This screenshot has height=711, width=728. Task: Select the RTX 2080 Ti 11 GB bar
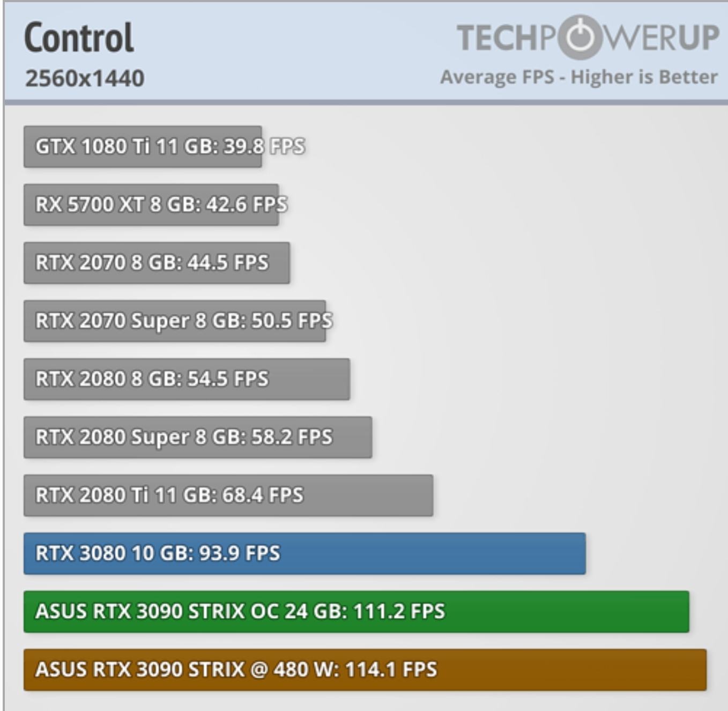228,495
